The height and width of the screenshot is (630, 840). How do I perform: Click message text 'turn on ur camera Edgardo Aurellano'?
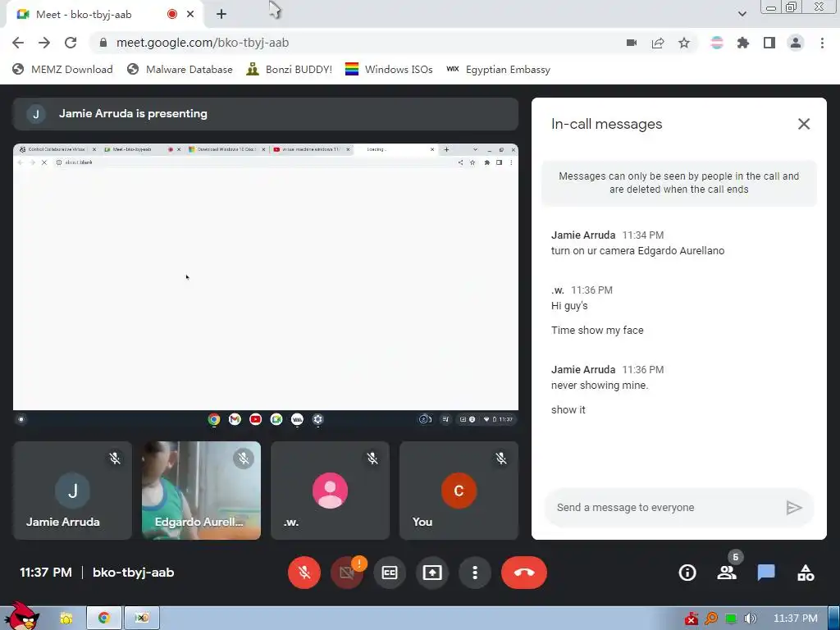[x=637, y=251]
